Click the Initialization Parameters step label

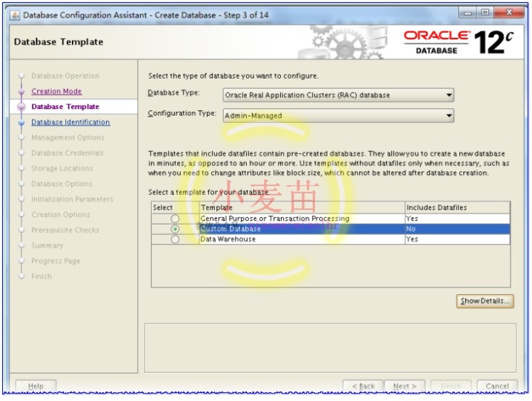(x=73, y=199)
